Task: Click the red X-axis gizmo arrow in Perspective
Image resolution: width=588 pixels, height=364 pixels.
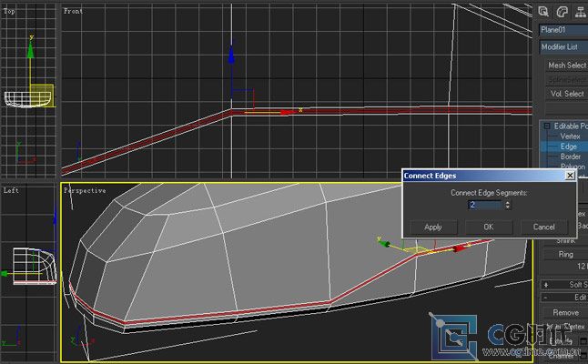Action: (460, 248)
